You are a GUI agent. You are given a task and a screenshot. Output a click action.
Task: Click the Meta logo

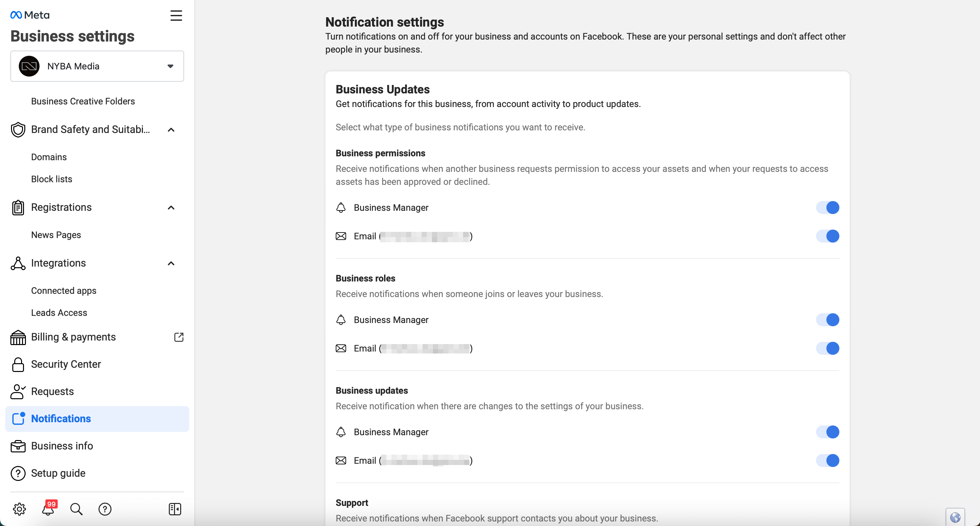[x=30, y=15]
